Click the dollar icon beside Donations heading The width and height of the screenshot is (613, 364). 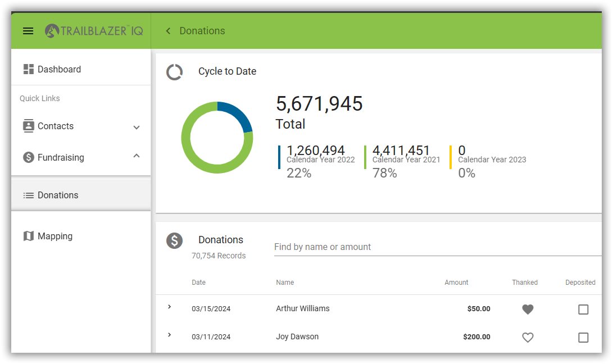(175, 241)
